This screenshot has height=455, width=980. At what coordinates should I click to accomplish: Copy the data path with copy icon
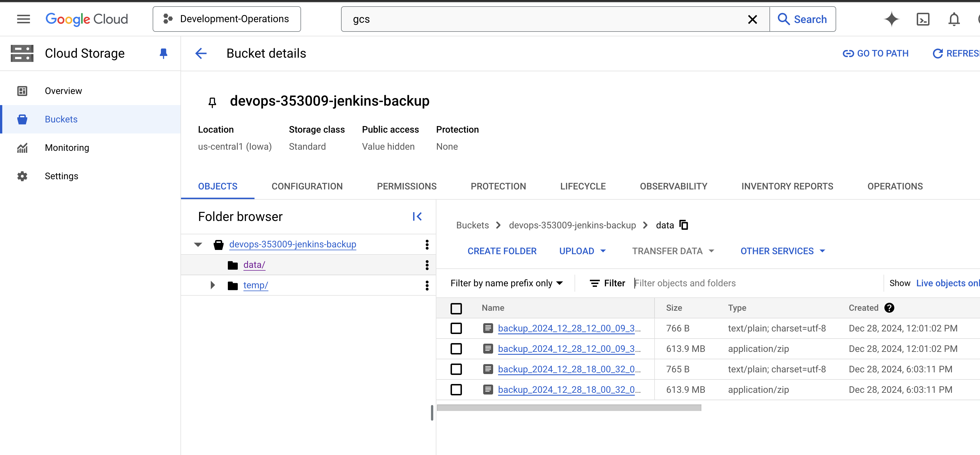[x=684, y=225]
